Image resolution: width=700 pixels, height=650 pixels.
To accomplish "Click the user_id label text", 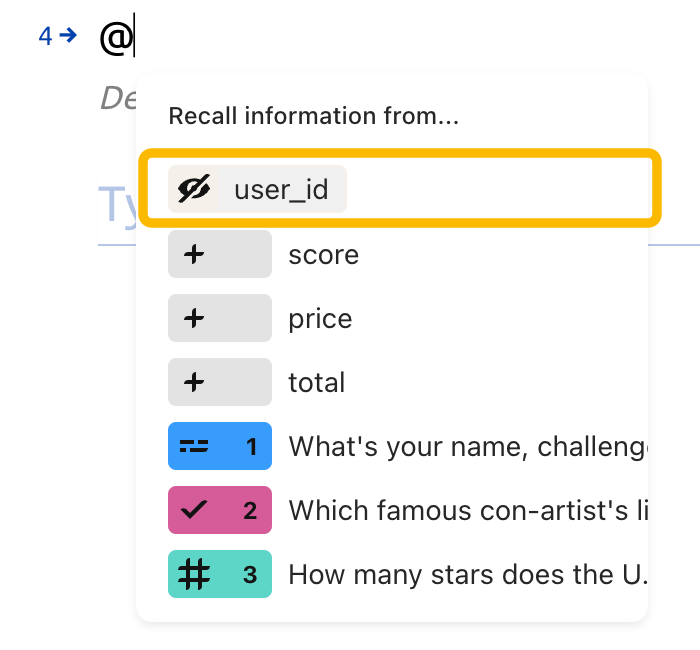I will click(281, 189).
